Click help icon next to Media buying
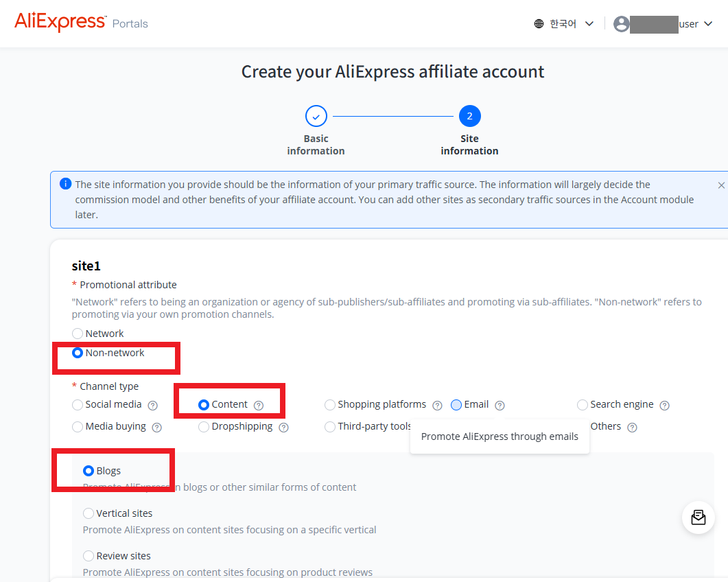The width and height of the screenshot is (728, 582). point(157,428)
